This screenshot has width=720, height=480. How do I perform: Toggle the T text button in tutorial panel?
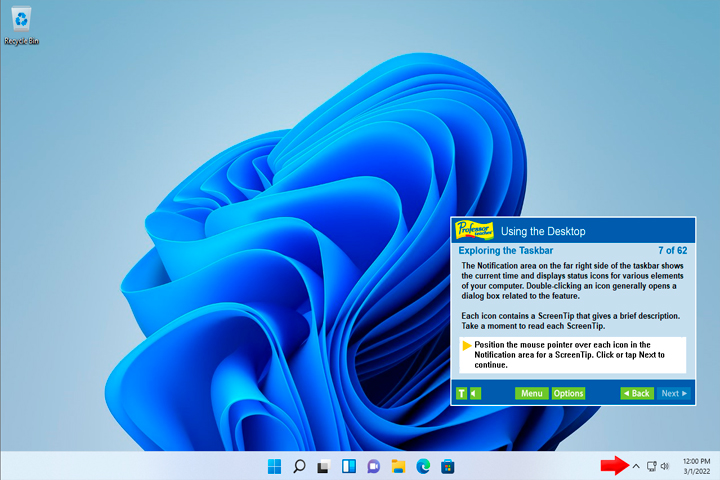click(461, 393)
